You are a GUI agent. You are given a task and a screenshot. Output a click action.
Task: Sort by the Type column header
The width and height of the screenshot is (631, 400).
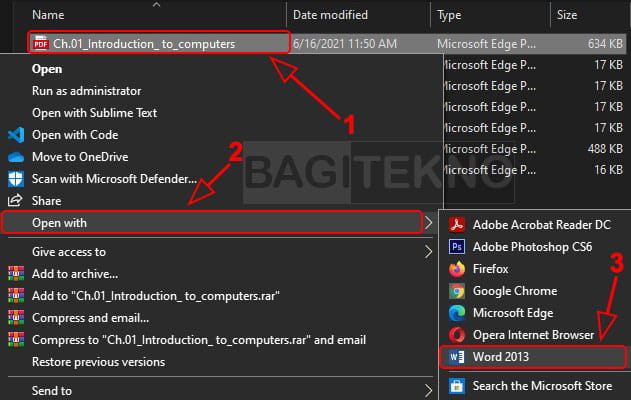(449, 15)
